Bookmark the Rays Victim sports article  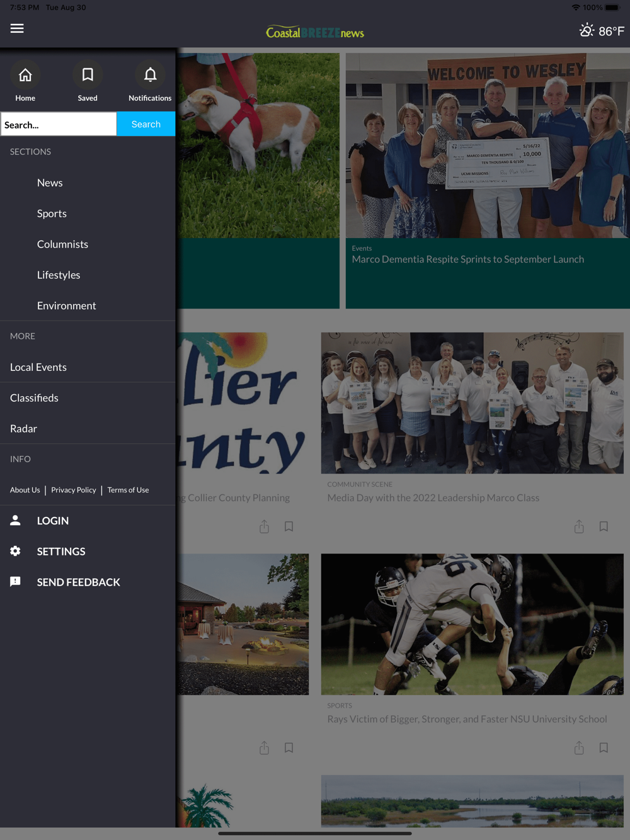click(604, 747)
